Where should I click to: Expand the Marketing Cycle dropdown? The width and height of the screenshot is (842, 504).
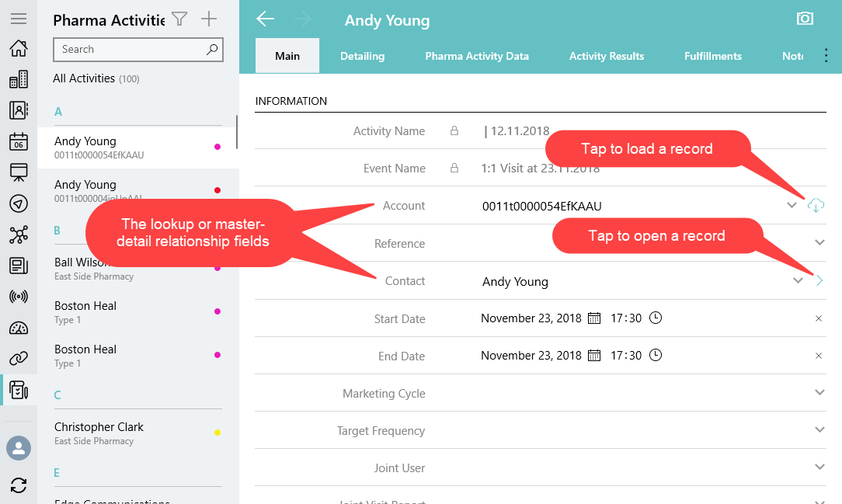(819, 393)
